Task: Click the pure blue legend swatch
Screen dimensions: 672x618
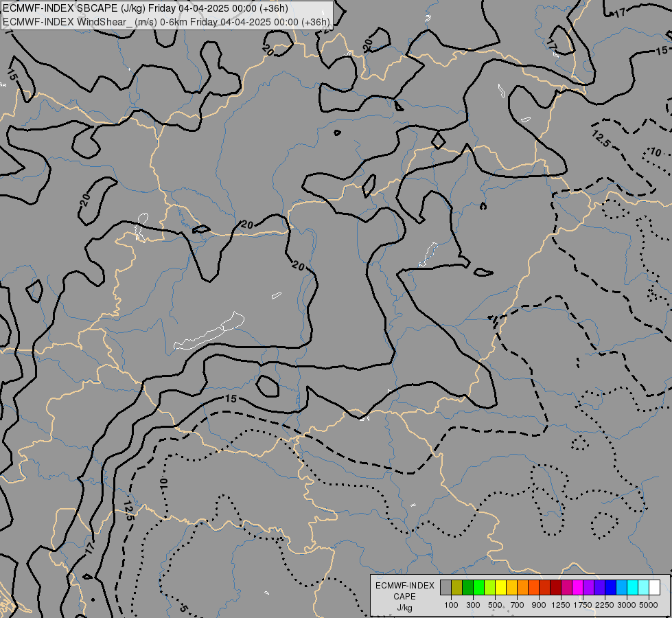Action: tap(611, 588)
